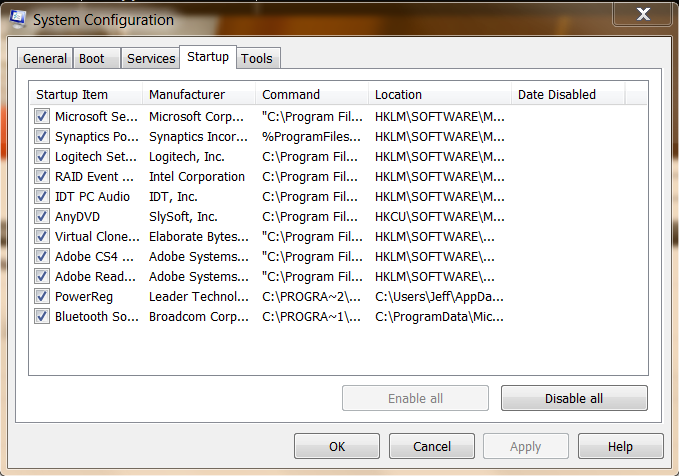
Task: Select the IDT, Inc. manufacturer cell
Action: [173, 197]
